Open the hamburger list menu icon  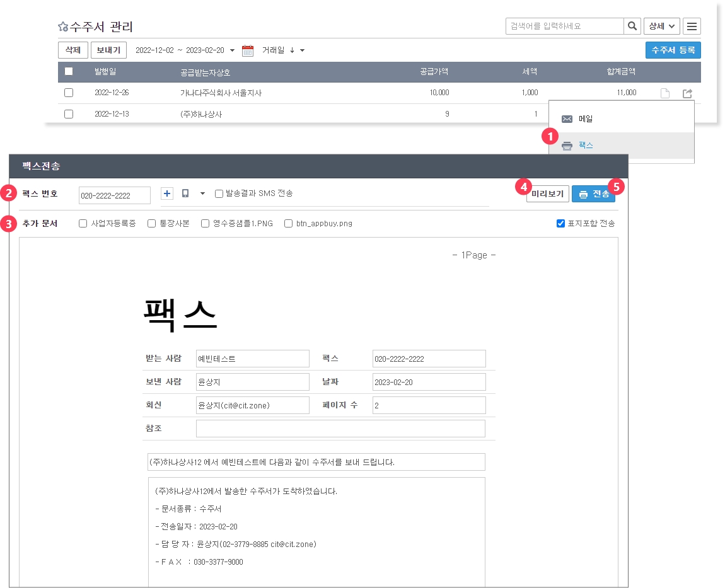(692, 26)
